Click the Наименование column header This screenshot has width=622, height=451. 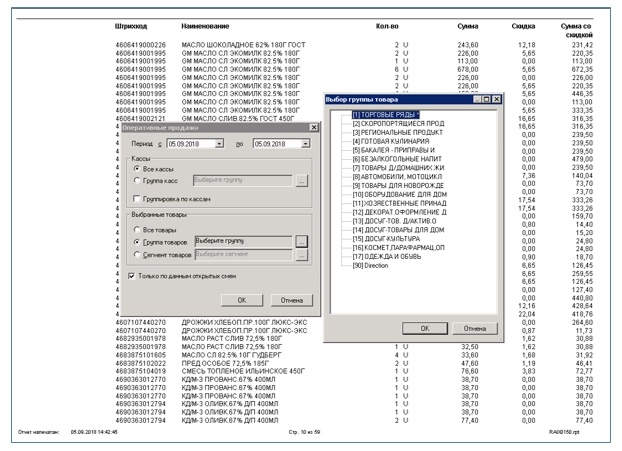pyautogui.click(x=205, y=26)
